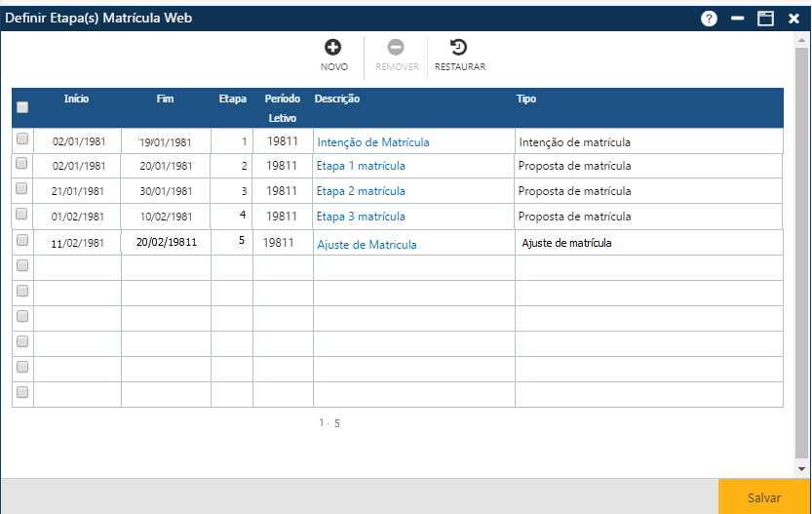Open the Etapa 1 matrícula link

[361, 166]
